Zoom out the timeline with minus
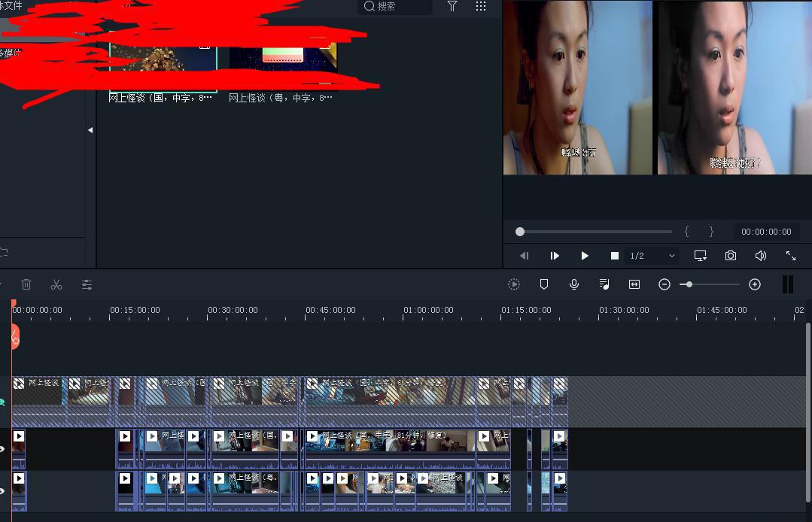 [665, 284]
